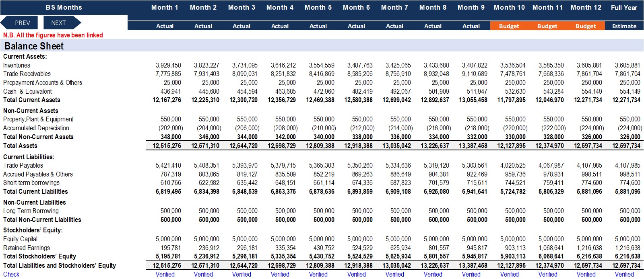Select the Total Assets row label
Viewport: 644px width, 279px height.
[20, 146]
